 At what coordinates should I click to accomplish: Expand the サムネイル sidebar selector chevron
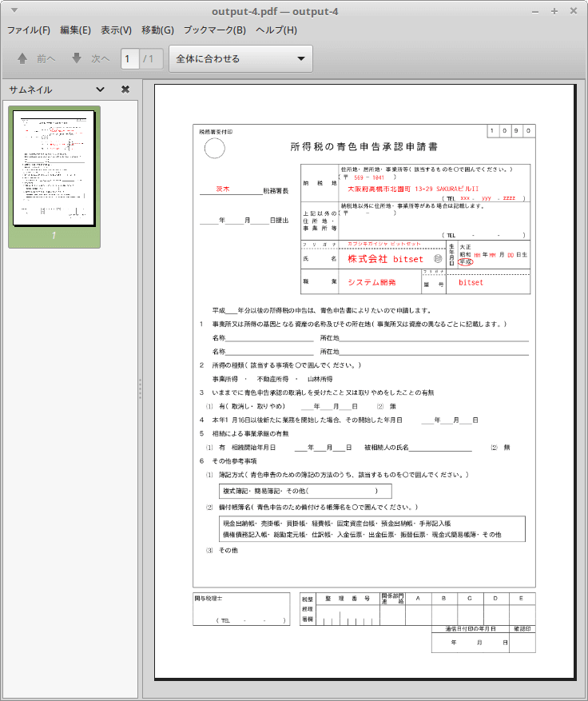click(x=100, y=90)
